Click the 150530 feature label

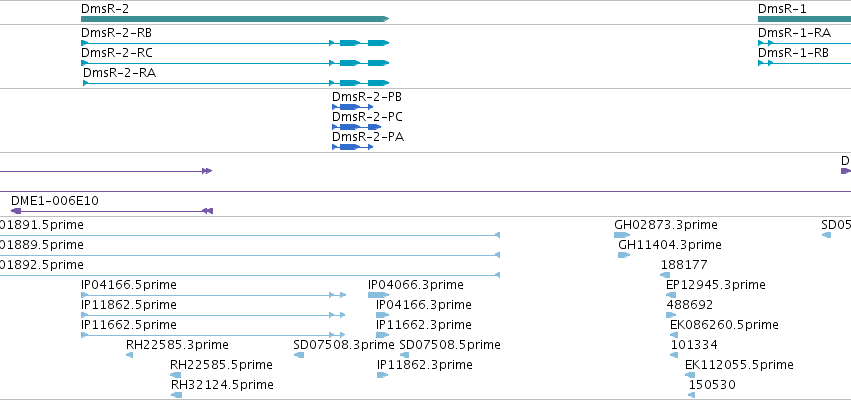point(713,385)
